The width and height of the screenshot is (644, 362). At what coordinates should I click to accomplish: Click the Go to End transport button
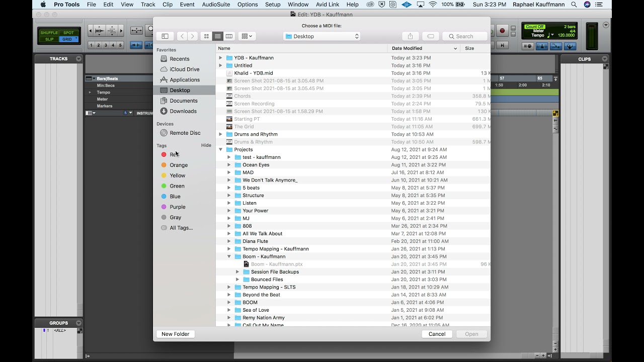[502, 45]
